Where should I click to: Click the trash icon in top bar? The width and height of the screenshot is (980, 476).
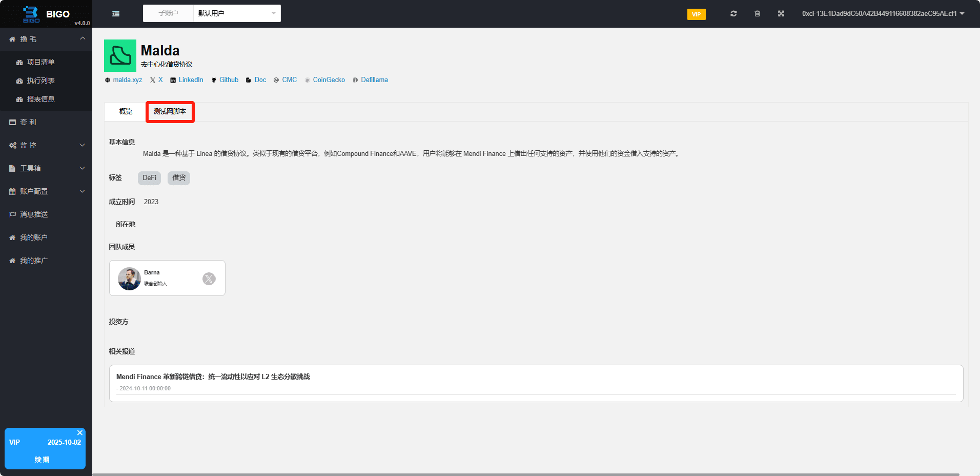click(757, 13)
